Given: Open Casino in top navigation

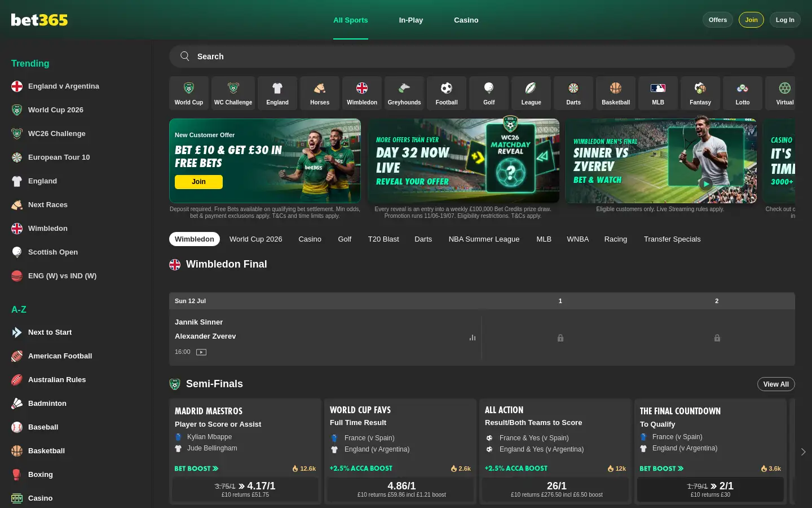Looking at the screenshot, I should point(466,20).
